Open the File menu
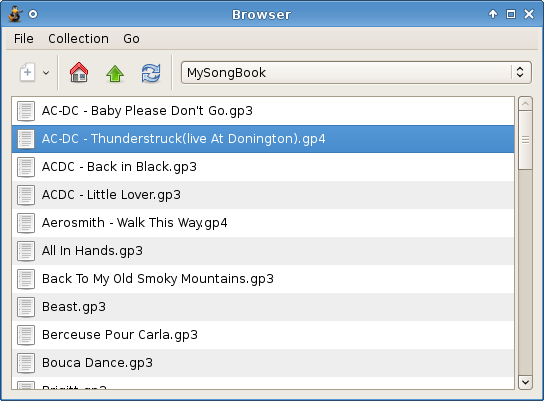The height and width of the screenshot is (401, 544). coord(24,39)
